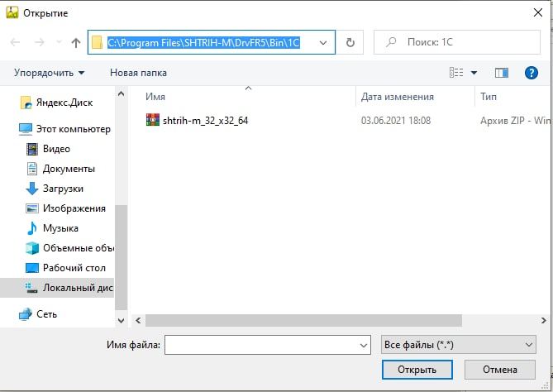Sort by the Дата изменения column header

click(398, 97)
